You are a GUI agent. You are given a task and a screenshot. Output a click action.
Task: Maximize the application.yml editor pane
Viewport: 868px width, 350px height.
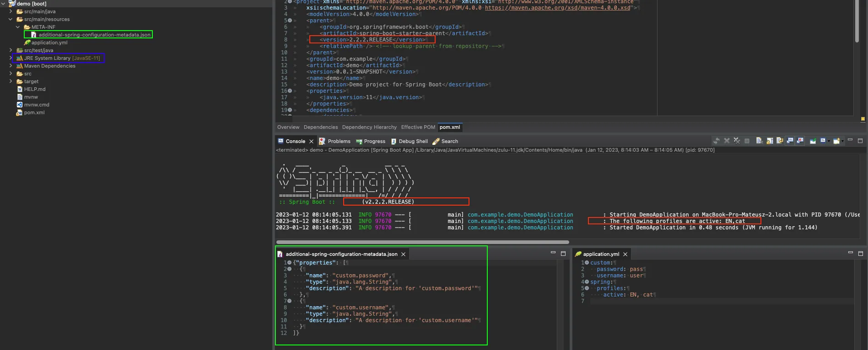click(x=860, y=254)
